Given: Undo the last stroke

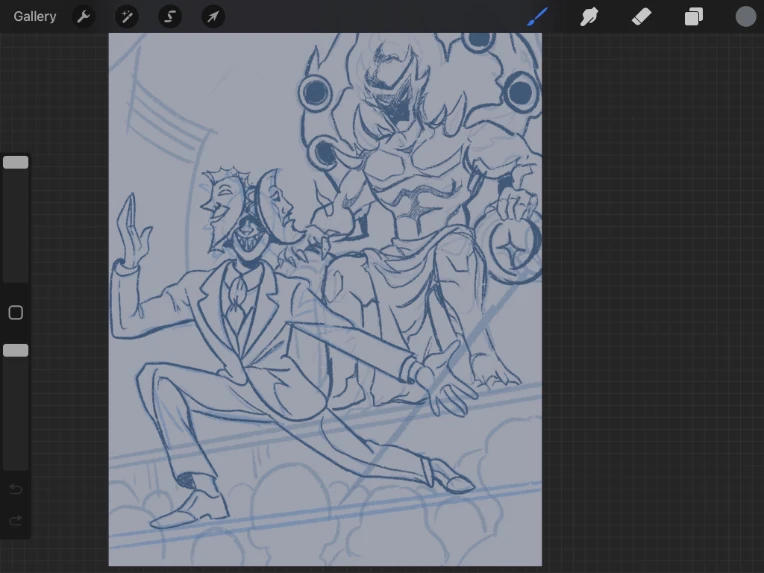Looking at the screenshot, I should (16, 489).
